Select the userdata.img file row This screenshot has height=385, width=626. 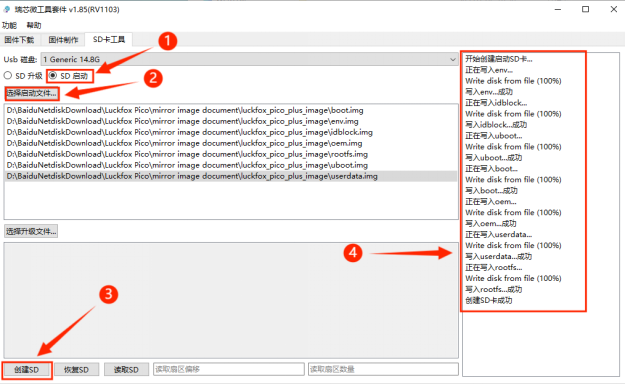point(231,176)
